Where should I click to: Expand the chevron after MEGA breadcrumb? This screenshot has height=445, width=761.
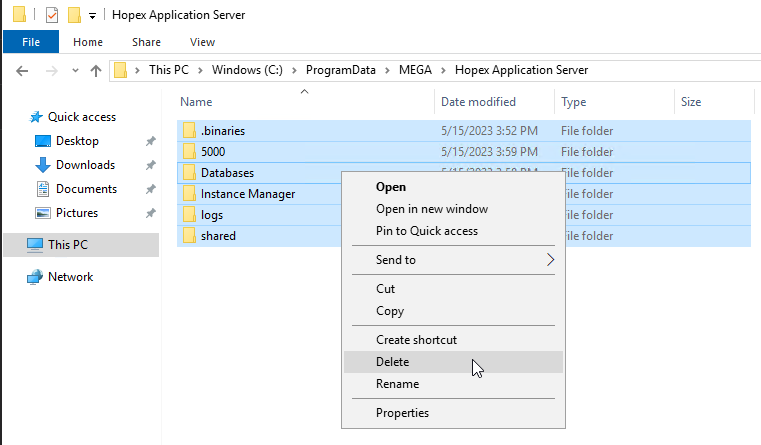pos(443,70)
